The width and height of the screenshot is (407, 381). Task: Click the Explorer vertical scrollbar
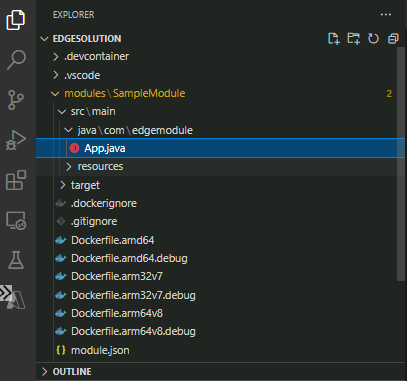(401, 163)
